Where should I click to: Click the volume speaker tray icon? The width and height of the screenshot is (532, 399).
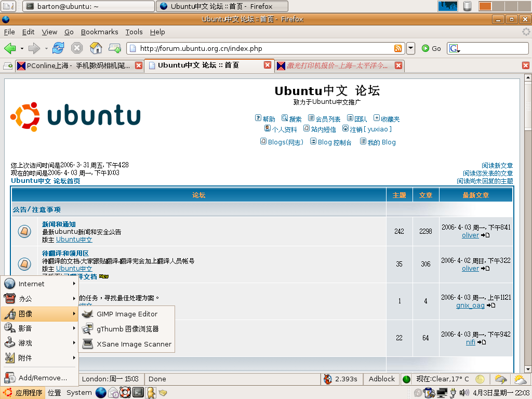pos(464,393)
